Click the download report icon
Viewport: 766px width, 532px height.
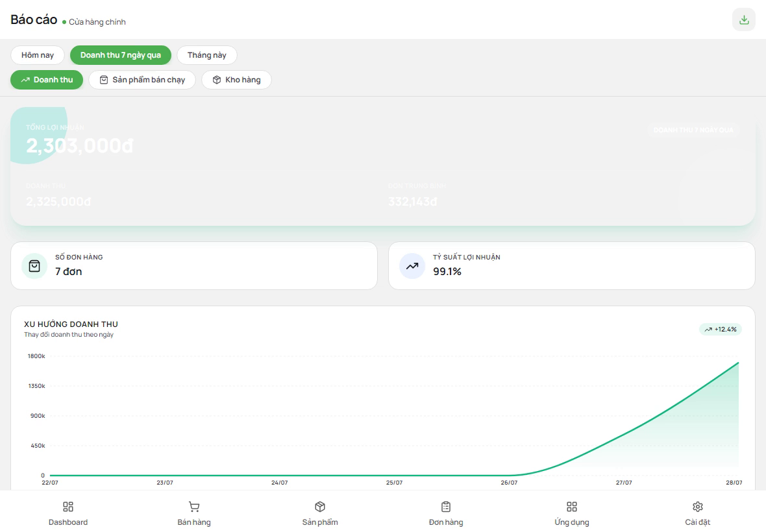(x=743, y=19)
